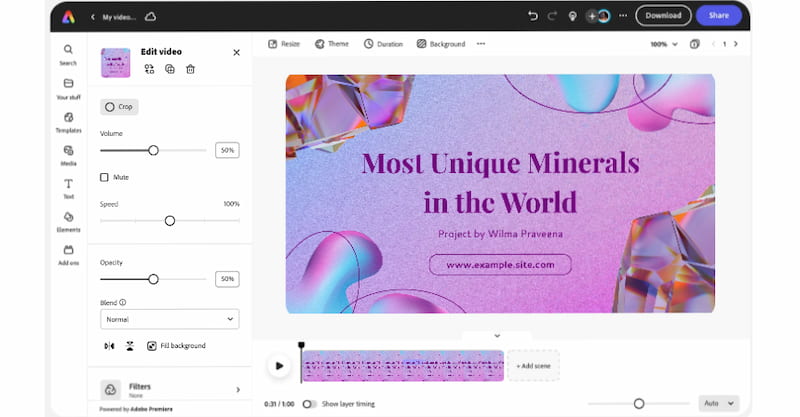Go to the next page arrow
The width and height of the screenshot is (800, 417).
pyautogui.click(x=736, y=44)
